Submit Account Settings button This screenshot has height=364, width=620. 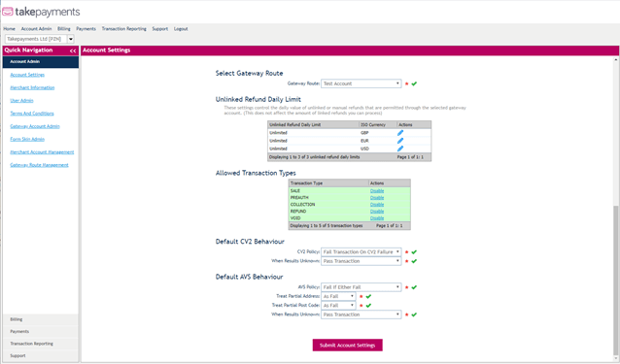348,345
